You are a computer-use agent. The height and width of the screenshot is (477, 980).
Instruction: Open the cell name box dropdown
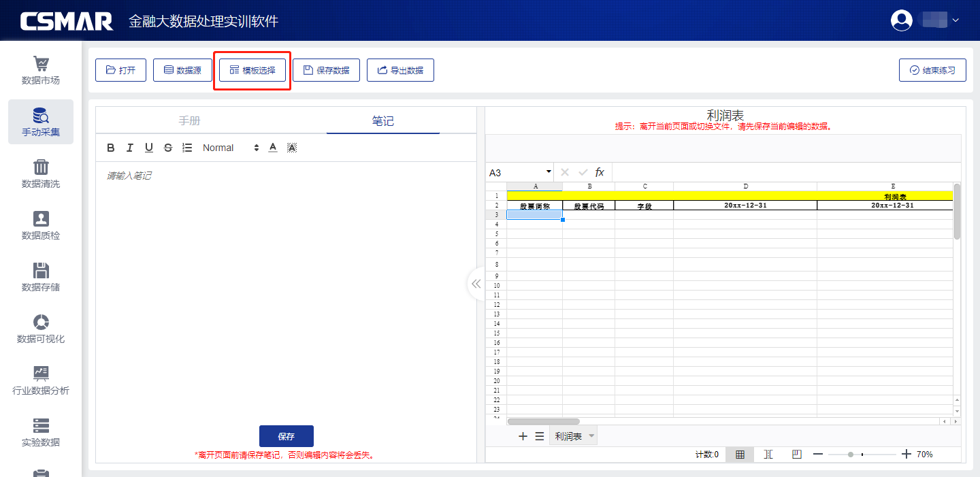pyautogui.click(x=549, y=172)
